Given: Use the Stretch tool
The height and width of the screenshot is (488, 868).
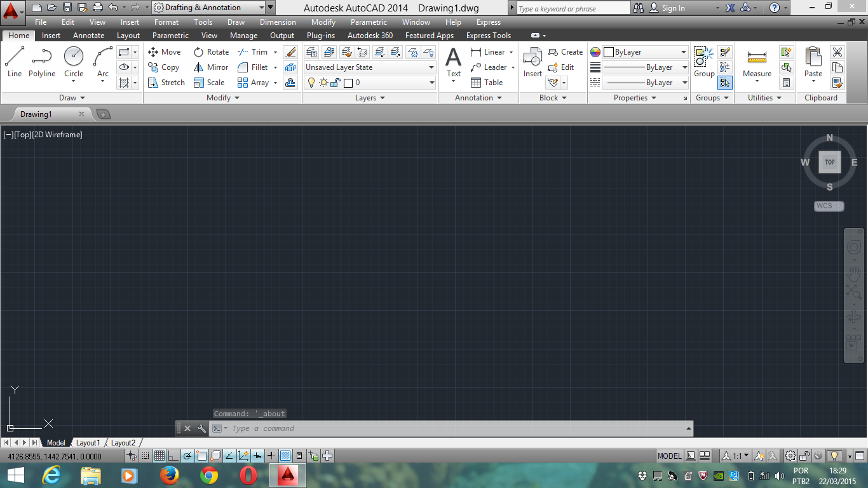Looking at the screenshot, I should point(166,83).
